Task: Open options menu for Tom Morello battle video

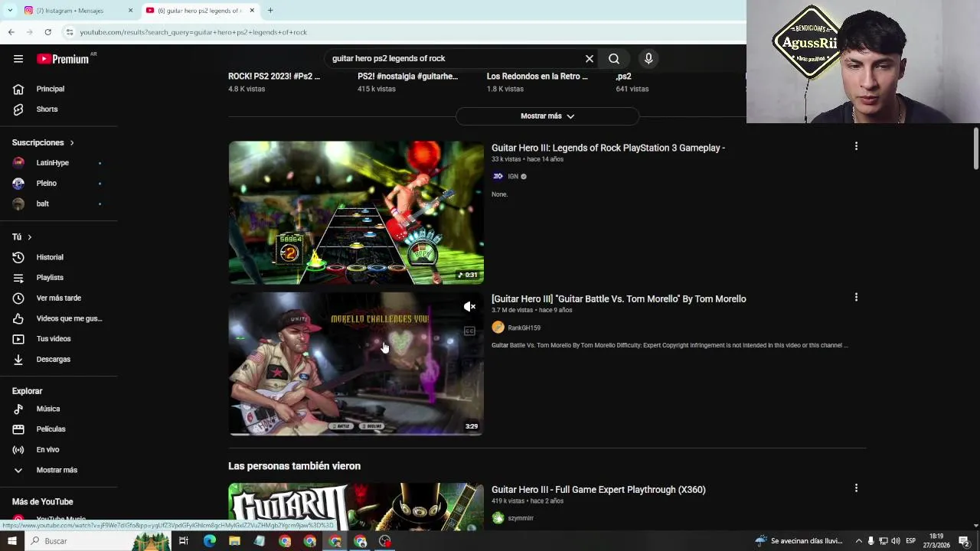Action: 856,297
